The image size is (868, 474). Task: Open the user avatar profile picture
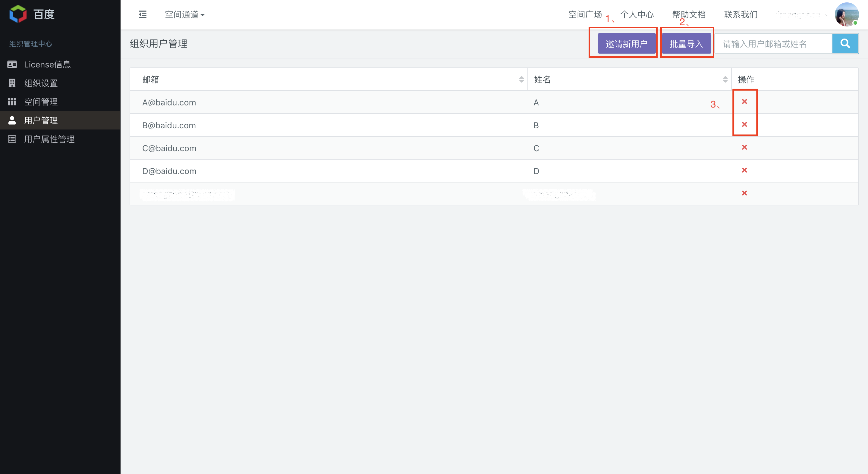846,14
